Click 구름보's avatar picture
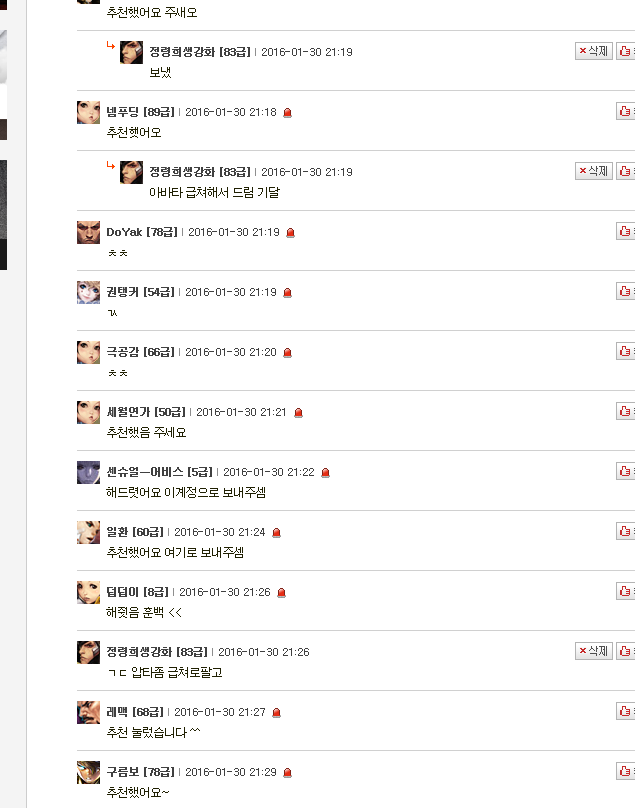 click(88, 772)
